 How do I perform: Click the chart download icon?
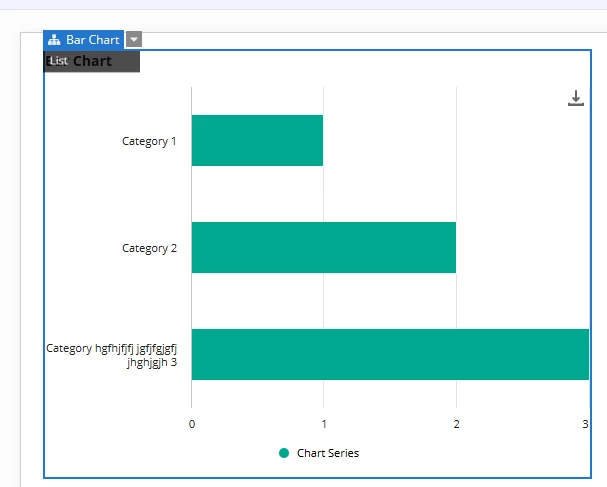(x=576, y=98)
